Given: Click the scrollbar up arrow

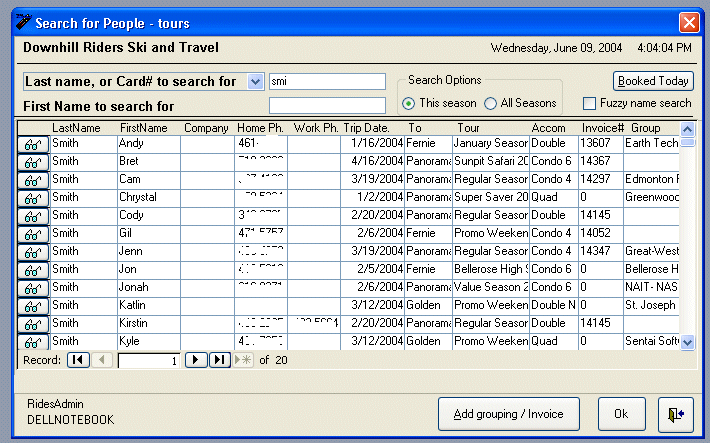Looking at the screenshot, I should point(687,130).
